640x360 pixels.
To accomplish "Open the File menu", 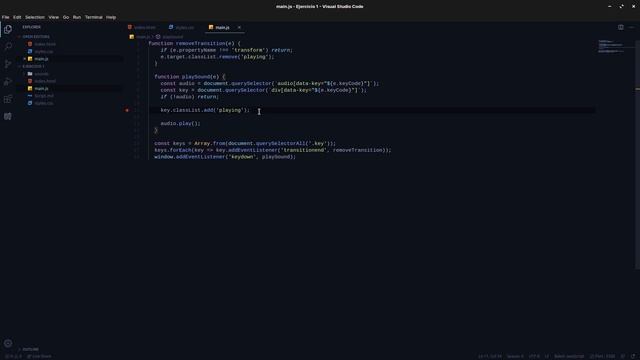I will [x=5, y=17].
